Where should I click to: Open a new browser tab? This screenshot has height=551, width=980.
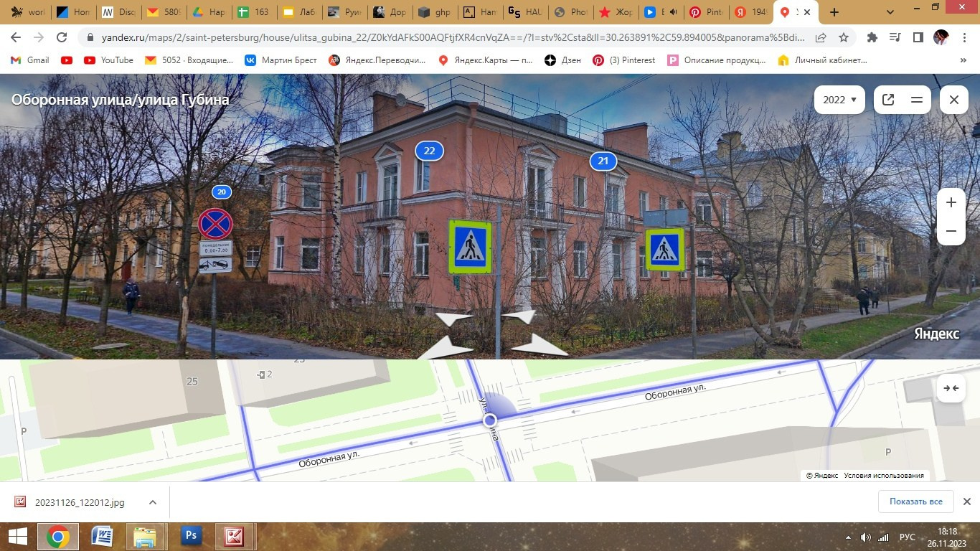pos(834,12)
